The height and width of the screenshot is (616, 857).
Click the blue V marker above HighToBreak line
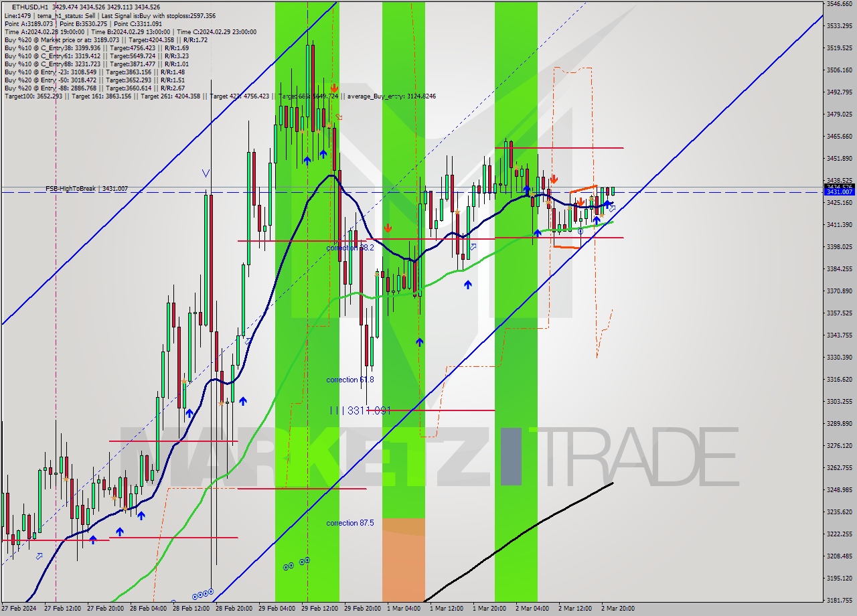point(206,173)
